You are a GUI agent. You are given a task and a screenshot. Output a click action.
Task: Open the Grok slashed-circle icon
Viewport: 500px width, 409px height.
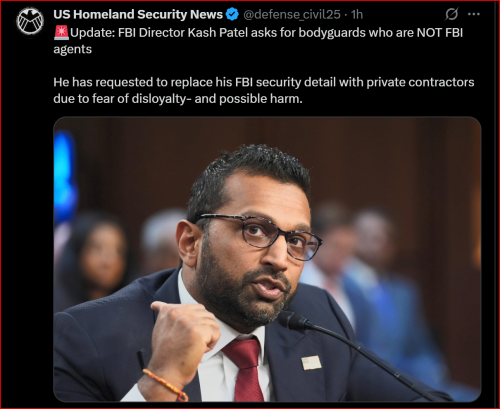pyautogui.click(x=451, y=14)
